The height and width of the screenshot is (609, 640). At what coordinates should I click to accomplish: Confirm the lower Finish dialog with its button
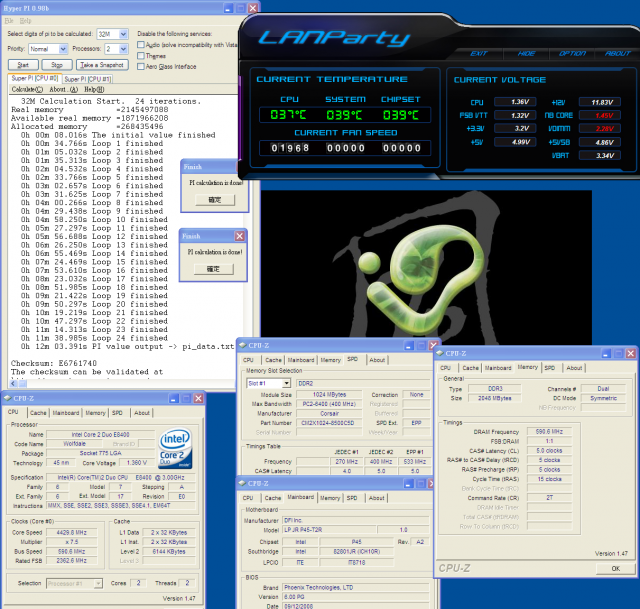(x=213, y=269)
